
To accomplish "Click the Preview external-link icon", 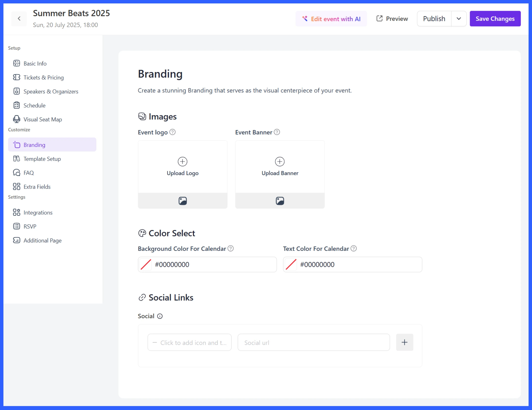I will [x=380, y=19].
